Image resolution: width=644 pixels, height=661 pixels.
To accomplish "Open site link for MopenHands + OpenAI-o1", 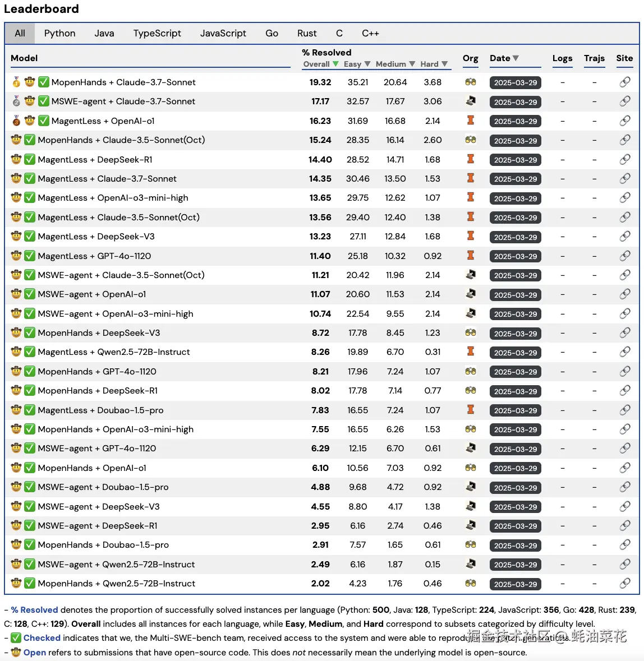I will pos(624,468).
